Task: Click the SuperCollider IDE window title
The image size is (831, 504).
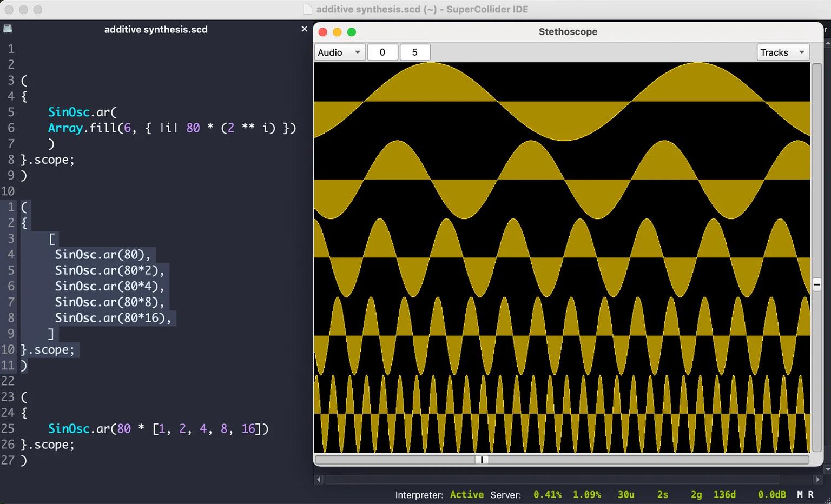Action: (422, 9)
